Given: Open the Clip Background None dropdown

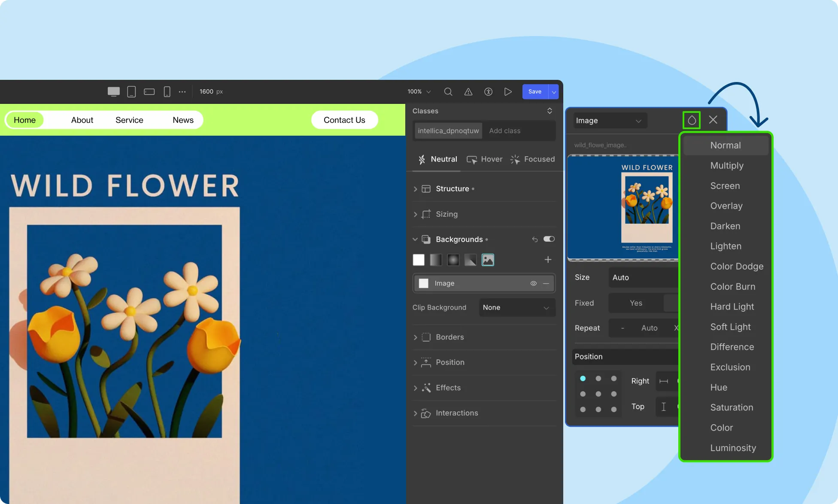Looking at the screenshot, I should click(x=517, y=307).
